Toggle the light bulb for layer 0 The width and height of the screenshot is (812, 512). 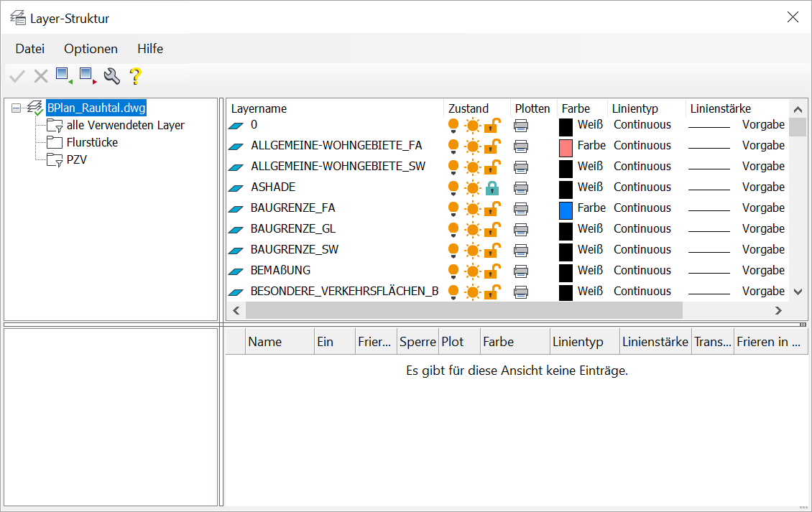pos(453,126)
